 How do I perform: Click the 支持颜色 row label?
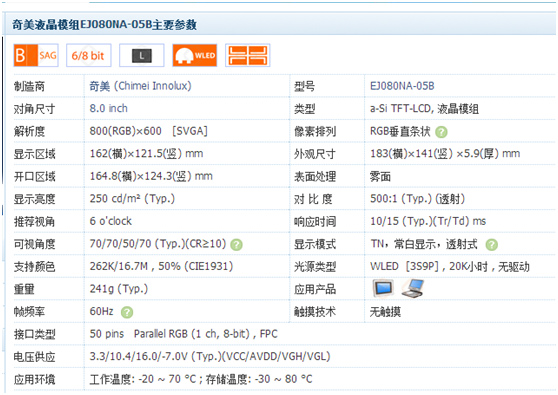click(x=34, y=267)
